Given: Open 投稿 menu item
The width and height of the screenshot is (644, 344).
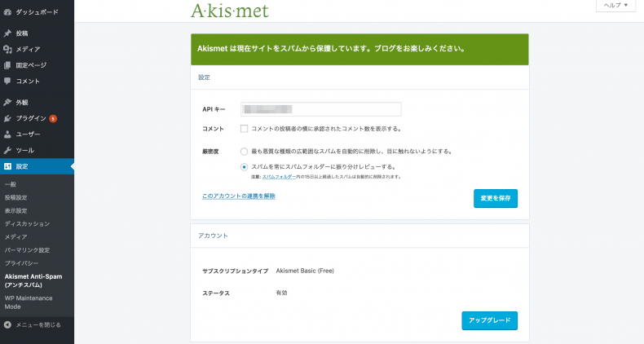Looking at the screenshot, I should (37, 33).
